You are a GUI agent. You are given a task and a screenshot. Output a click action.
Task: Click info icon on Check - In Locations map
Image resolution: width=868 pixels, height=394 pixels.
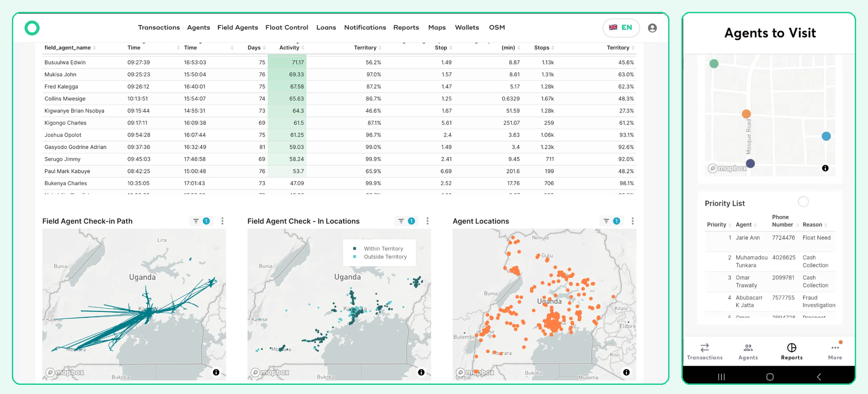click(x=421, y=373)
